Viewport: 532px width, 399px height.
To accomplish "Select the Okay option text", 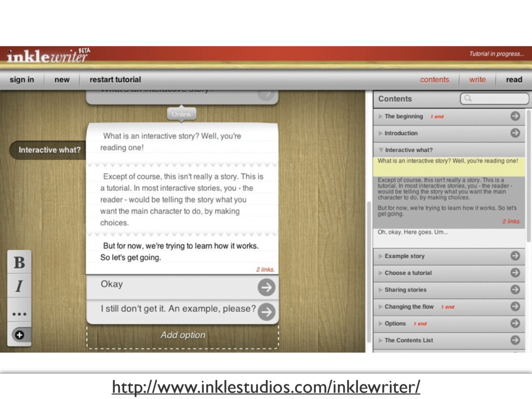I will [112, 284].
